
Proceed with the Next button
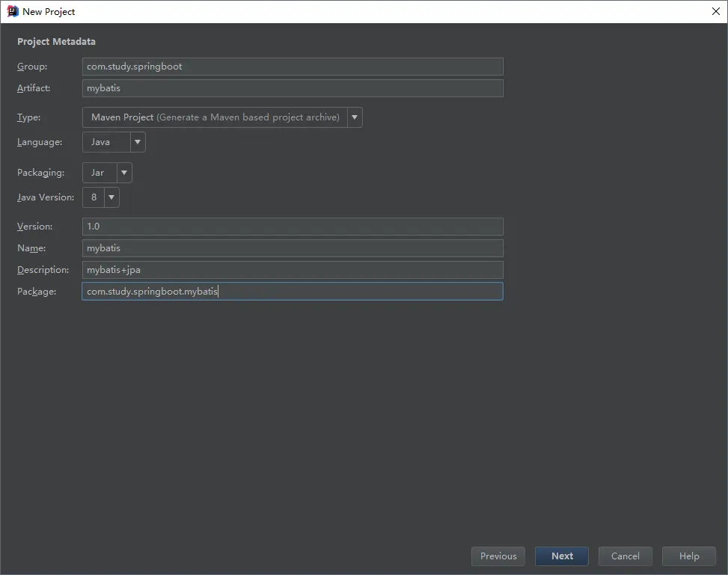(x=562, y=556)
